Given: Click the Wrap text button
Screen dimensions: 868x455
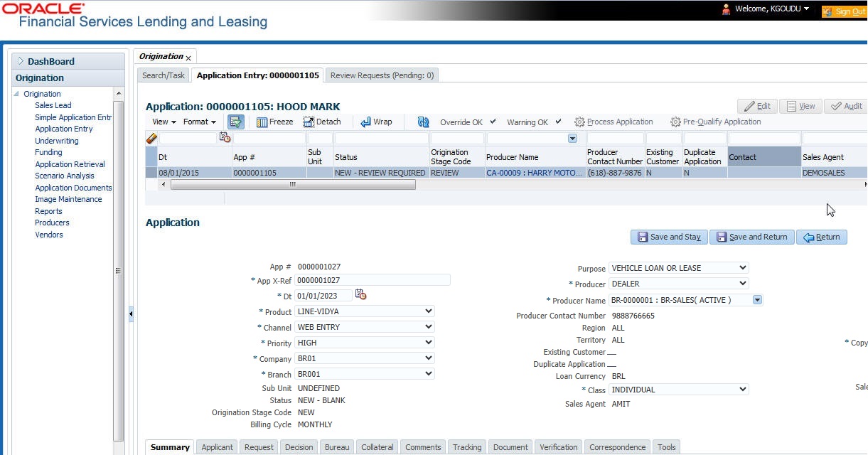Looking at the screenshot, I should pos(376,122).
